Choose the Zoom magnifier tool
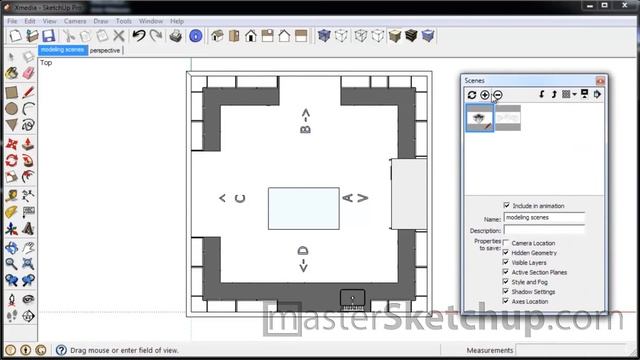Image resolution: width=640 pixels, height=360 pixels. [11, 264]
